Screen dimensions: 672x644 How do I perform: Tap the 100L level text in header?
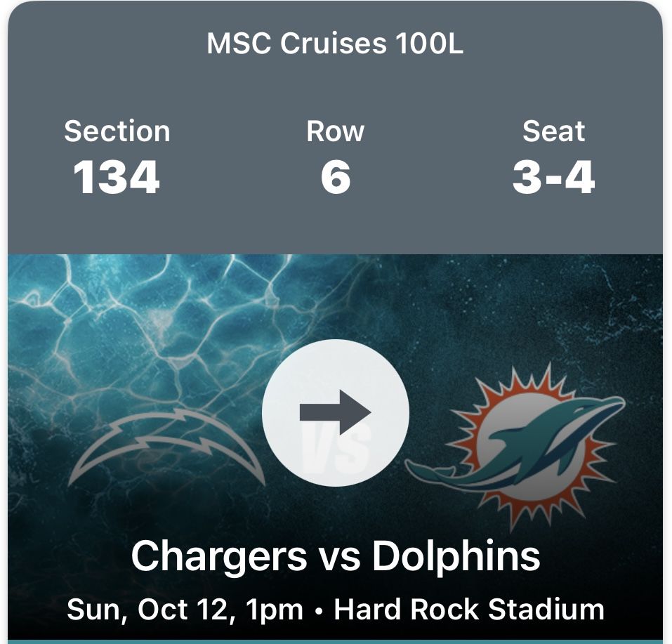tap(429, 44)
